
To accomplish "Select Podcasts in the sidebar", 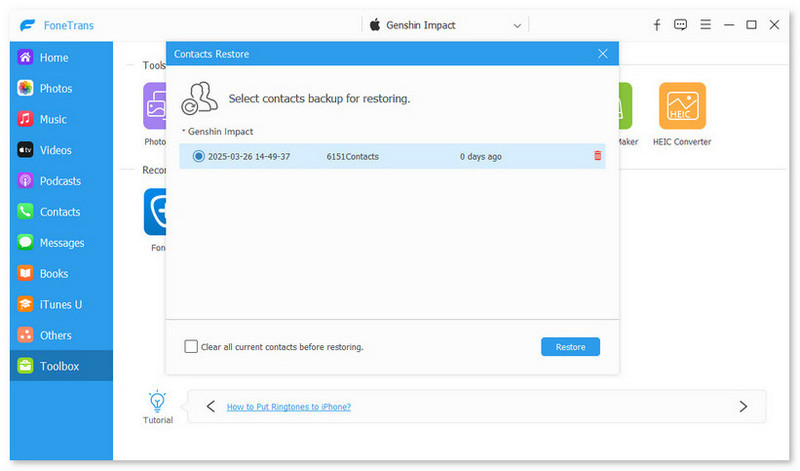I will [x=61, y=181].
